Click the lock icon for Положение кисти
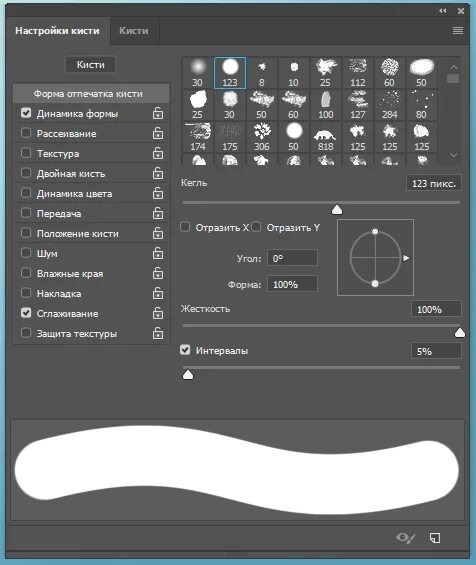The height and width of the screenshot is (565, 476). [x=157, y=233]
